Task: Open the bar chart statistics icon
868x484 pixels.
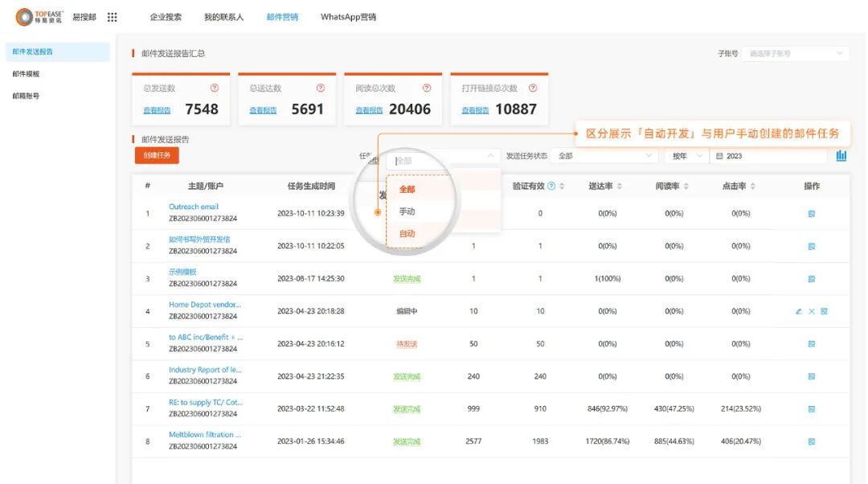Action: (x=841, y=156)
